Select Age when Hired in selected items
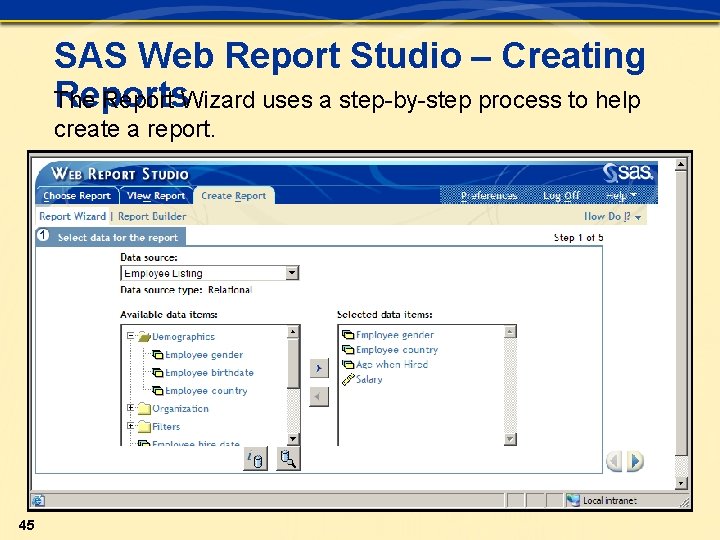Viewport: 720px width, 540px height. 392,364
